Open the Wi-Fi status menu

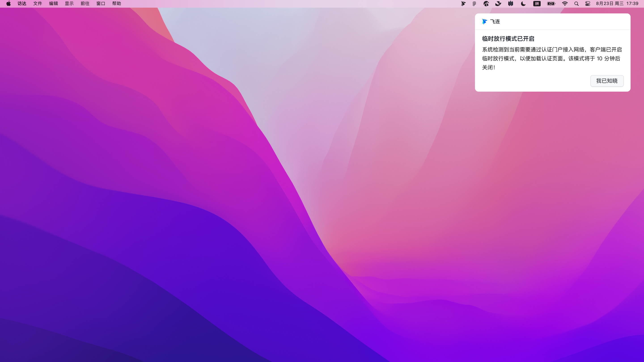(565, 4)
